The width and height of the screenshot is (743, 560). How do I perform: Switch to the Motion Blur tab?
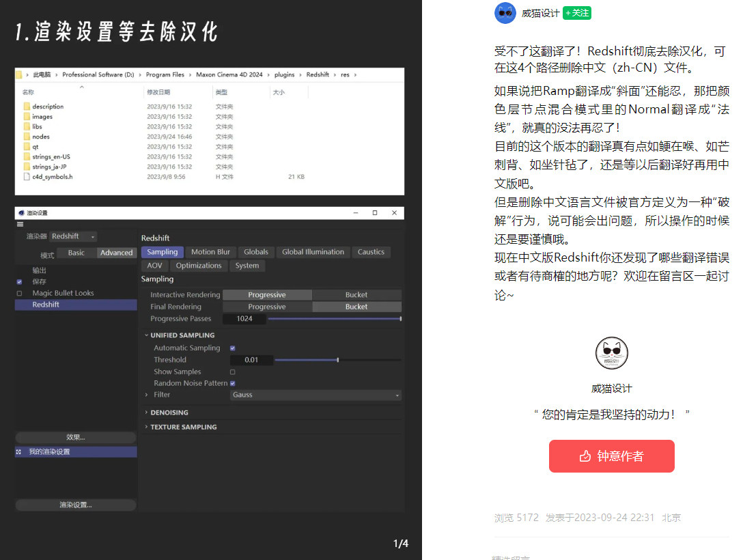point(210,252)
